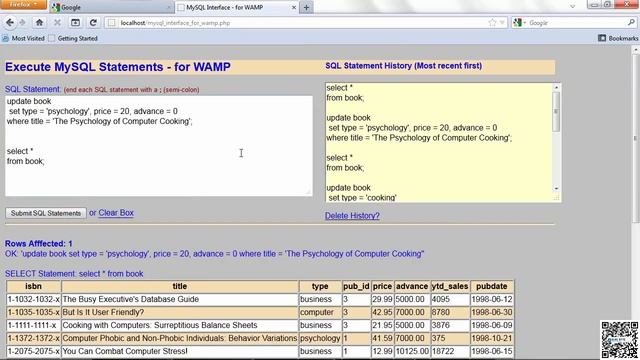Bookmark this page with the star icon
Screen dimensions: 640x360
(x=492, y=23)
